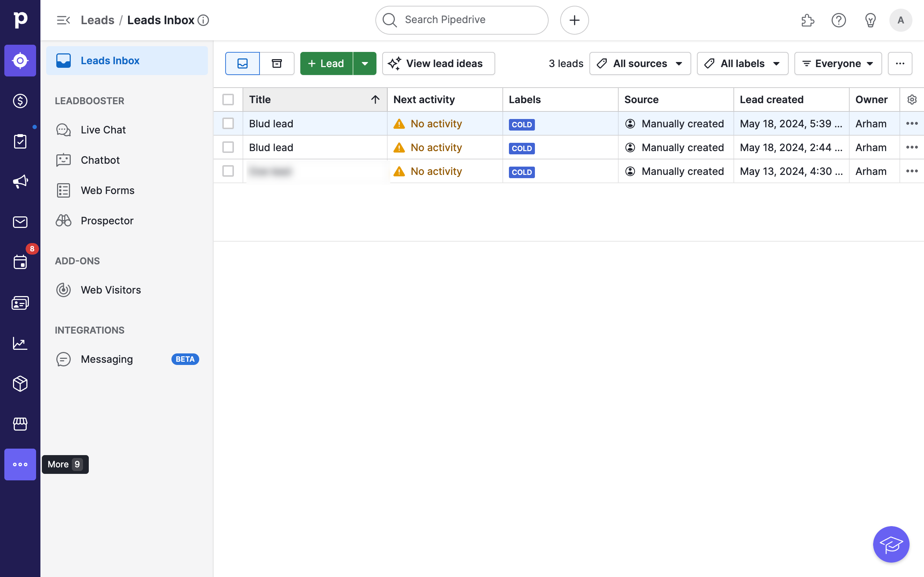Open Activities calendar icon with badge
924x577 pixels.
tap(20, 262)
